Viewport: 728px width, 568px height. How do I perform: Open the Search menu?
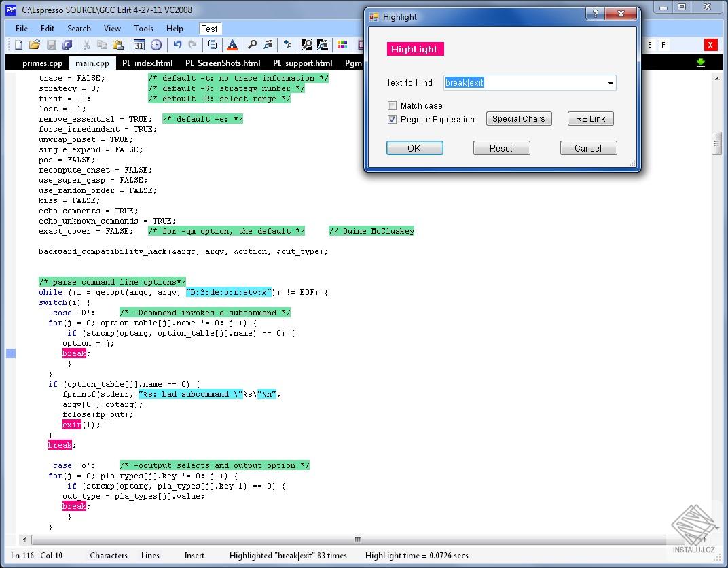[79, 29]
